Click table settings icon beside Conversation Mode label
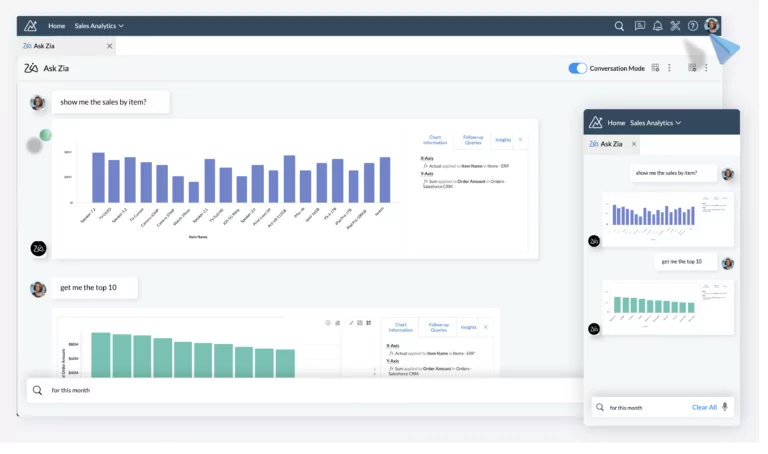 655,68
